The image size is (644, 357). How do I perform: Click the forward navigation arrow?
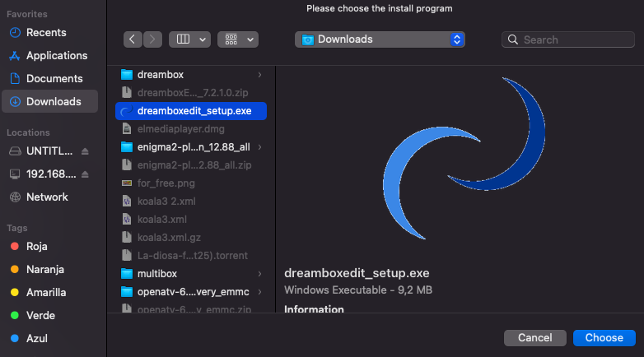tap(153, 39)
